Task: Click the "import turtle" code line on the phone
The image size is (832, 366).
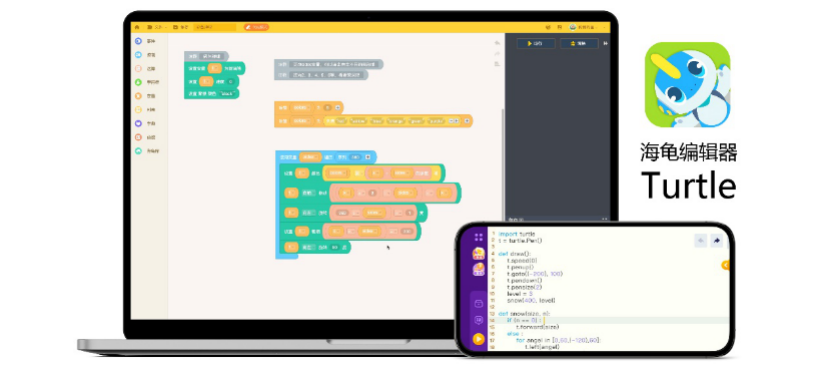Action: tap(517, 234)
